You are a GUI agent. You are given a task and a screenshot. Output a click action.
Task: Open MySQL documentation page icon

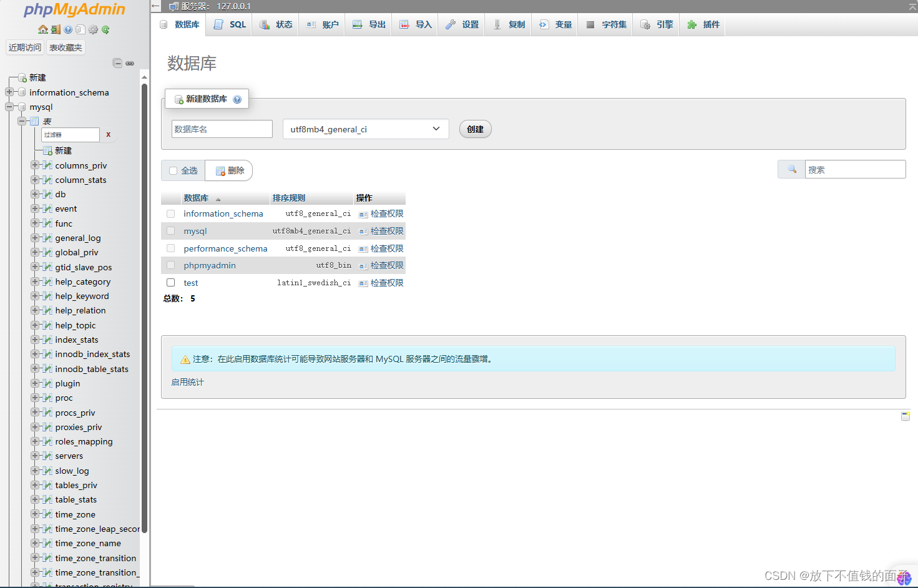(x=80, y=29)
